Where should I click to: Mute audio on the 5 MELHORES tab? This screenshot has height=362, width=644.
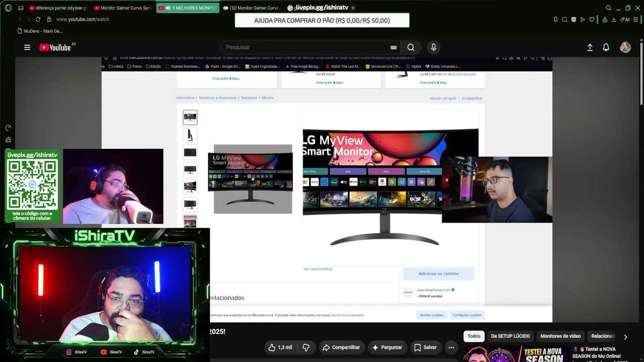(168, 8)
